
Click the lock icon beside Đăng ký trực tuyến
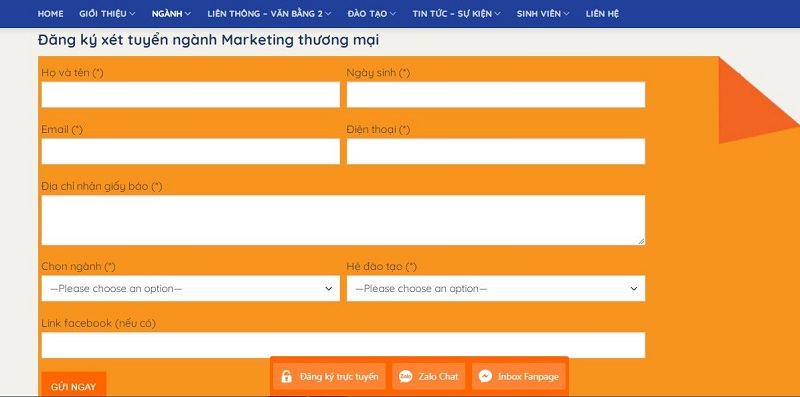click(x=287, y=377)
